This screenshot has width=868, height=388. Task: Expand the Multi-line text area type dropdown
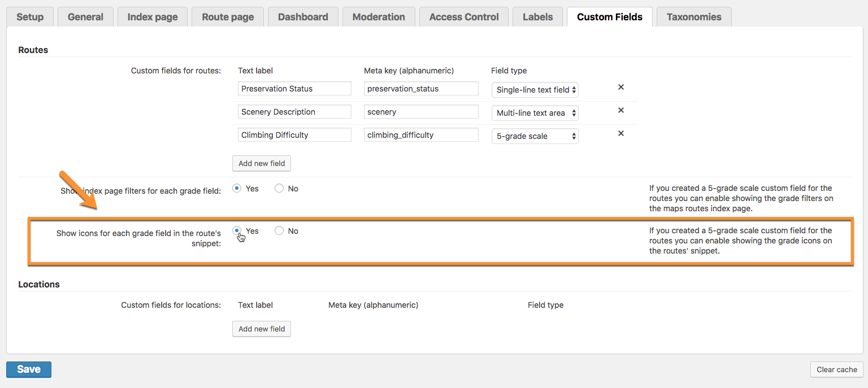[535, 113]
